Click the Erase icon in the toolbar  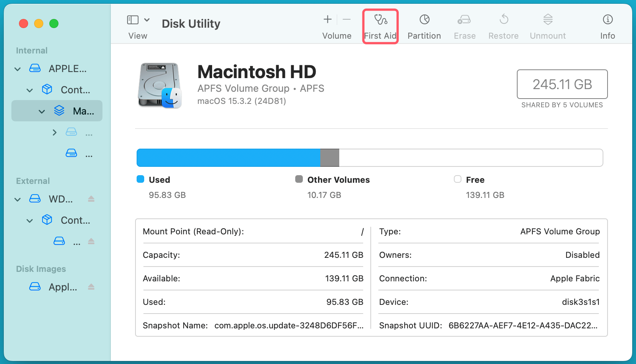[x=464, y=26]
